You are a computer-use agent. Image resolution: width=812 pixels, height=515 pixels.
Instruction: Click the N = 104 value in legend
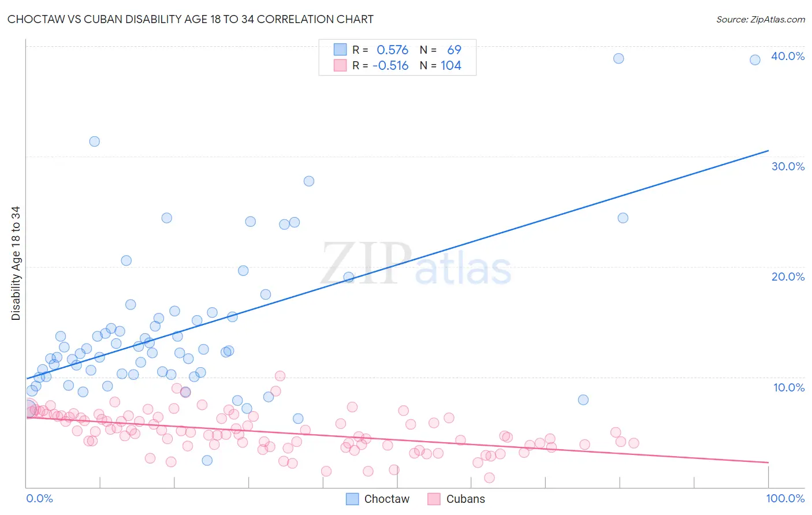[x=441, y=65]
